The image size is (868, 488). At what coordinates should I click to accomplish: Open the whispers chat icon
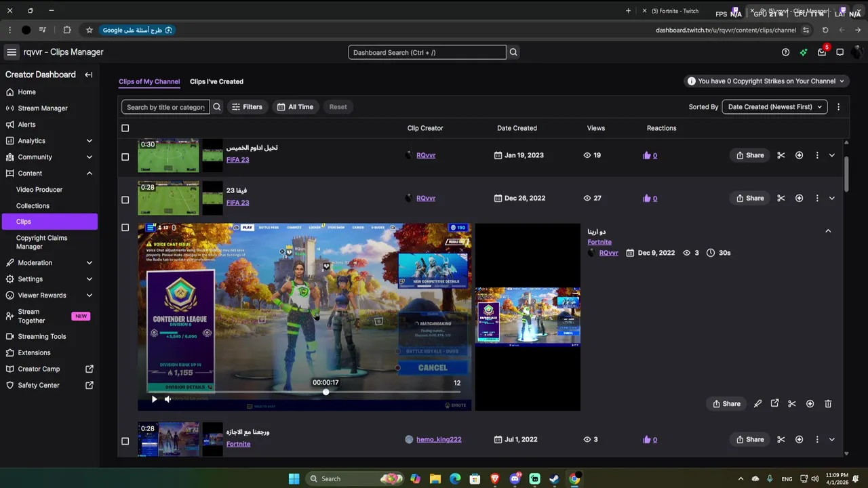[840, 52]
